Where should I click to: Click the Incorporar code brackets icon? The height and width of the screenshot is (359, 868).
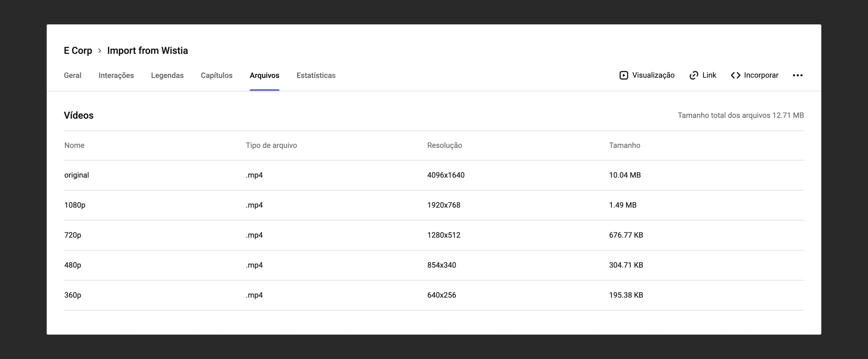736,75
